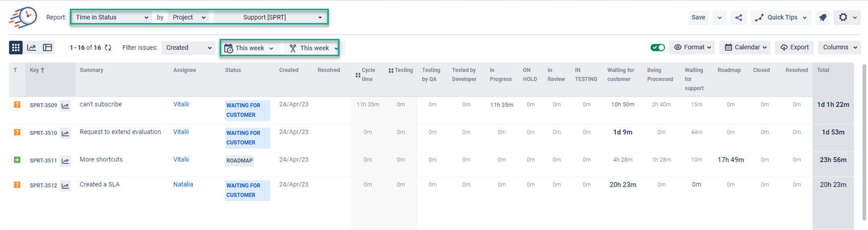
Task: Click the Export button
Action: 794,48
